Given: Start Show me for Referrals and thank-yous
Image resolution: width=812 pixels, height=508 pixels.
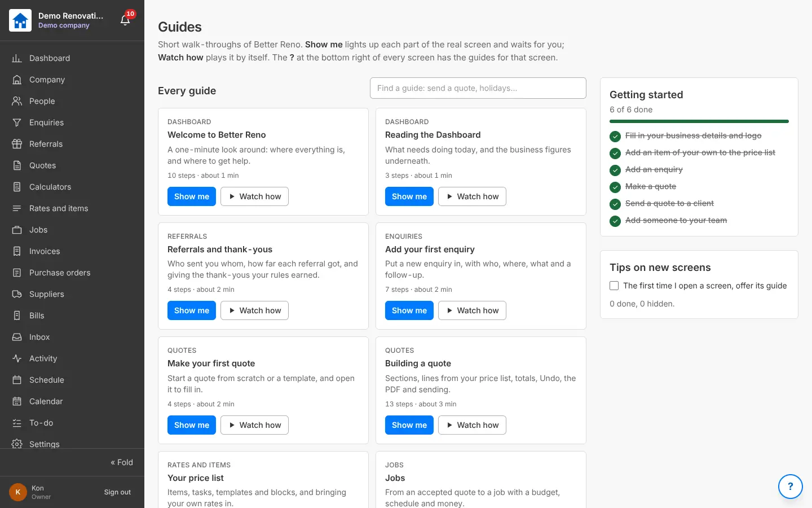Looking at the screenshot, I should click(192, 310).
